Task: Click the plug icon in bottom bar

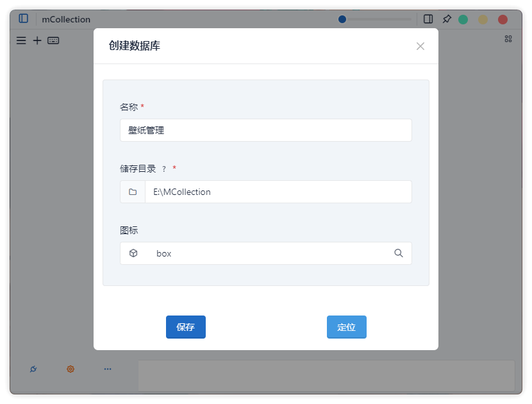Action: [33, 369]
